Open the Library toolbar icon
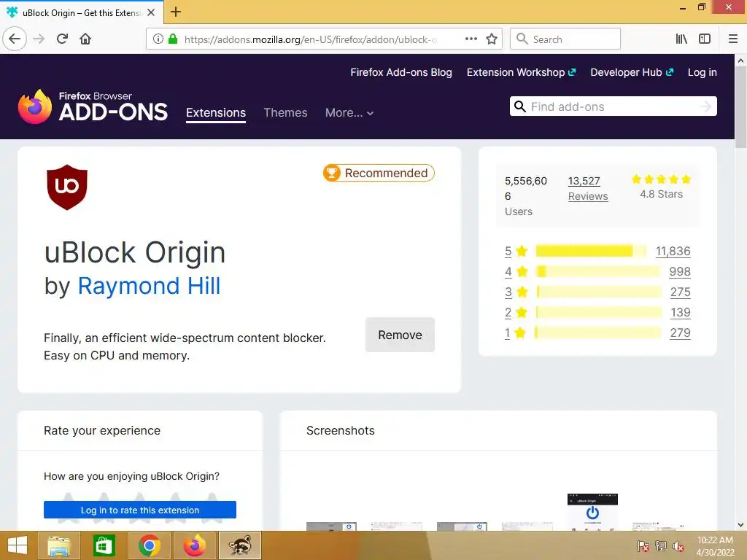The height and width of the screenshot is (560, 747). tap(681, 39)
